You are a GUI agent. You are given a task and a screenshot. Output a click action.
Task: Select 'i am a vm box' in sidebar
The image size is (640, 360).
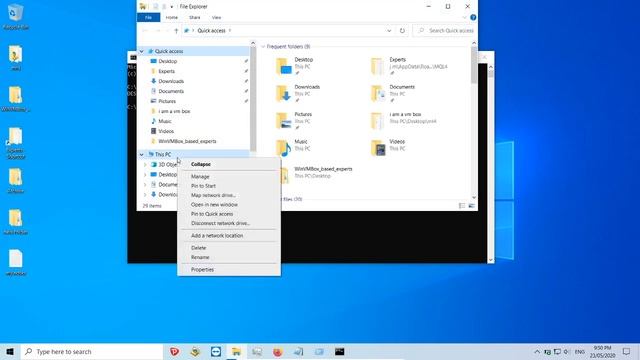point(174,111)
